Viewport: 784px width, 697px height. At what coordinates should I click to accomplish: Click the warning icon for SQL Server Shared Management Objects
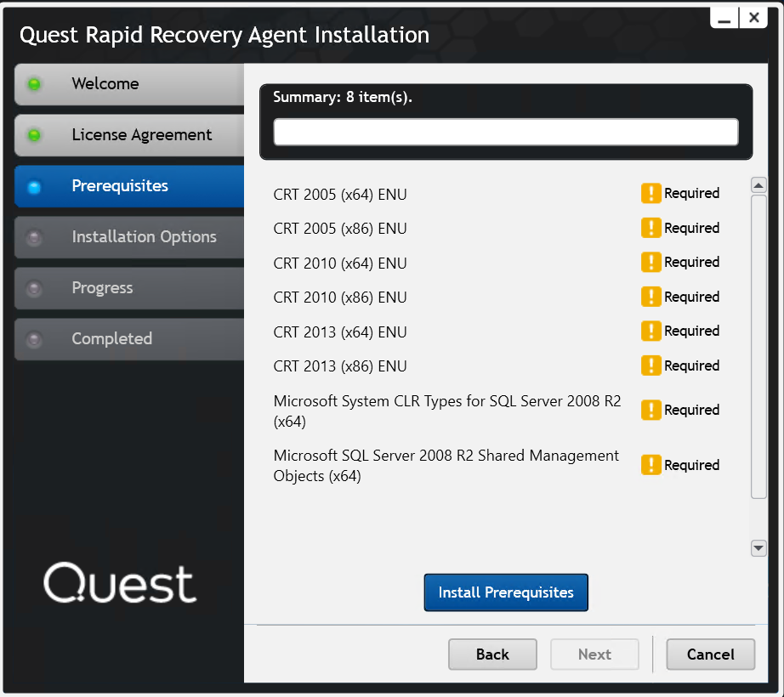650,464
